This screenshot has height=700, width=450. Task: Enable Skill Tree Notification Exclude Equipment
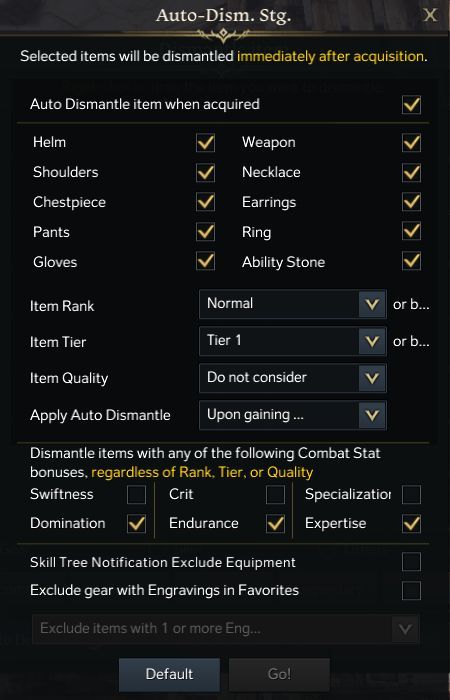click(x=411, y=562)
